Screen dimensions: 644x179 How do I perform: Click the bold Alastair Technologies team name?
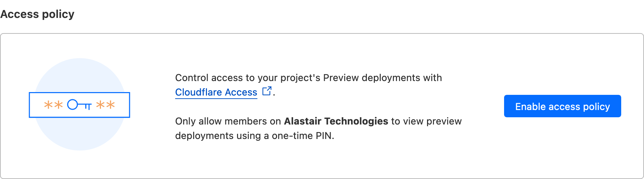tap(336, 121)
